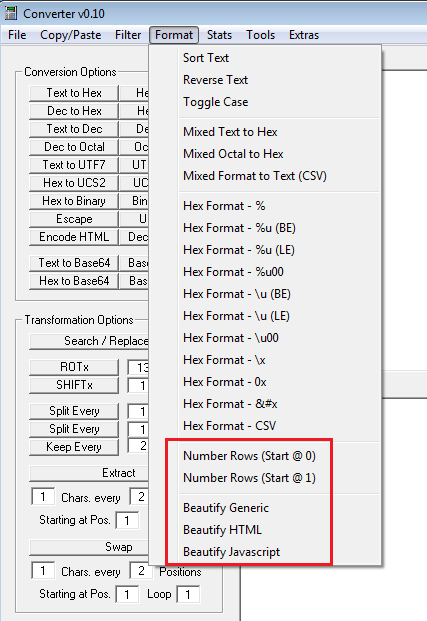This screenshot has height=621, width=427.
Task: Click the Converter app icon in title bar
Action: pyautogui.click(x=10, y=13)
